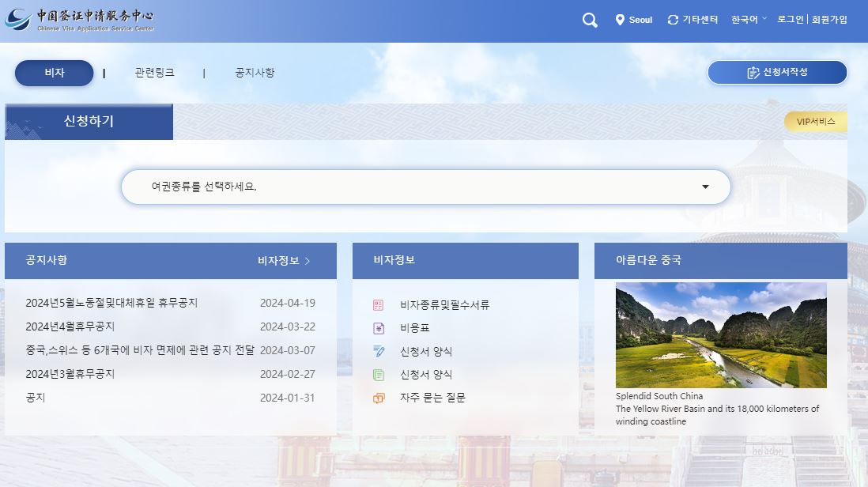The width and height of the screenshot is (868, 487).
Task: Open the search magnifier icon
Action: 589,20
